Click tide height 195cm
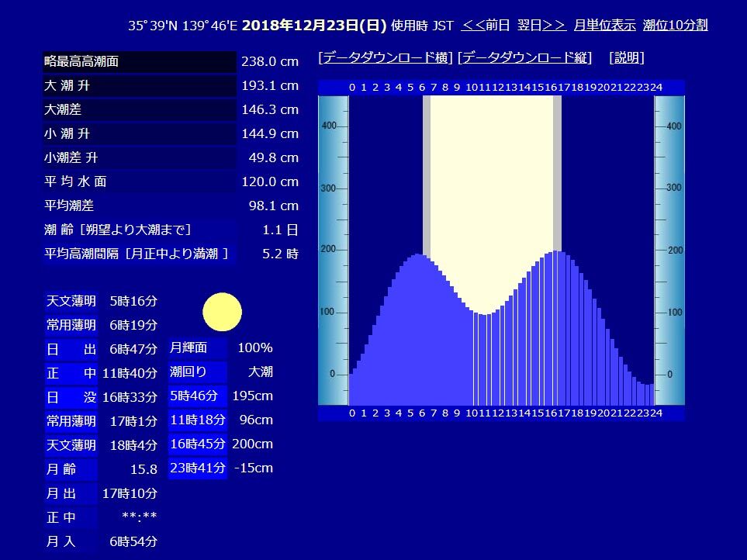 coord(252,396)
